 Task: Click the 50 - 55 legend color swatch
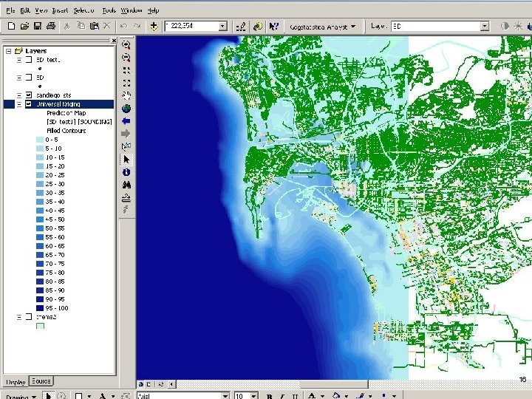click(x=40, y=228)
